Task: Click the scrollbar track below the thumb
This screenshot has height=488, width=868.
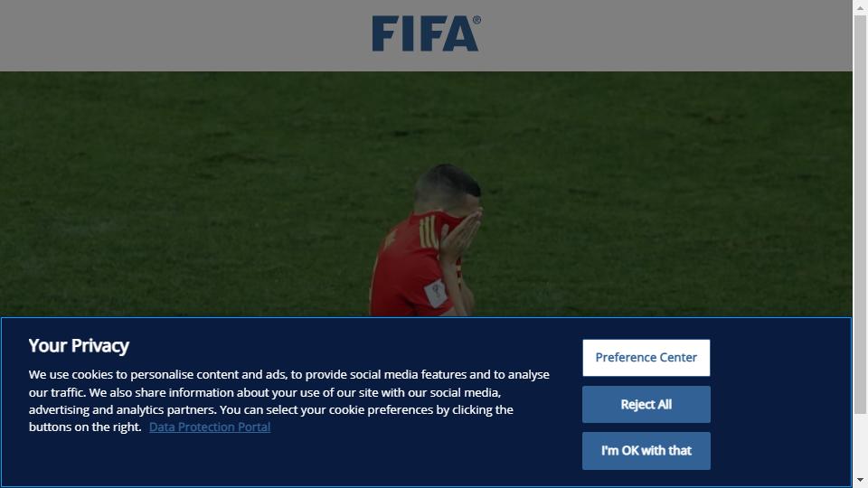Action: [860, 443]
